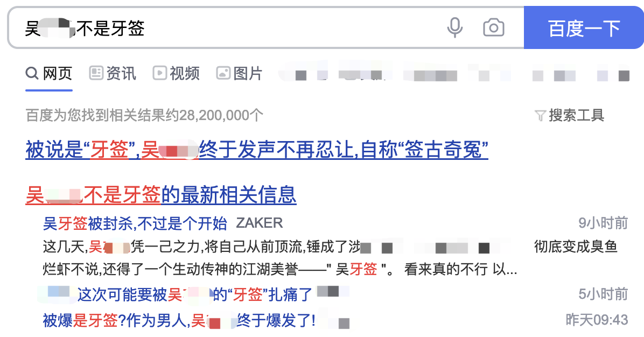Click the 图片 picture icon
The height and width of the screenshot is (337, 644).
click(x=223, y=73)
